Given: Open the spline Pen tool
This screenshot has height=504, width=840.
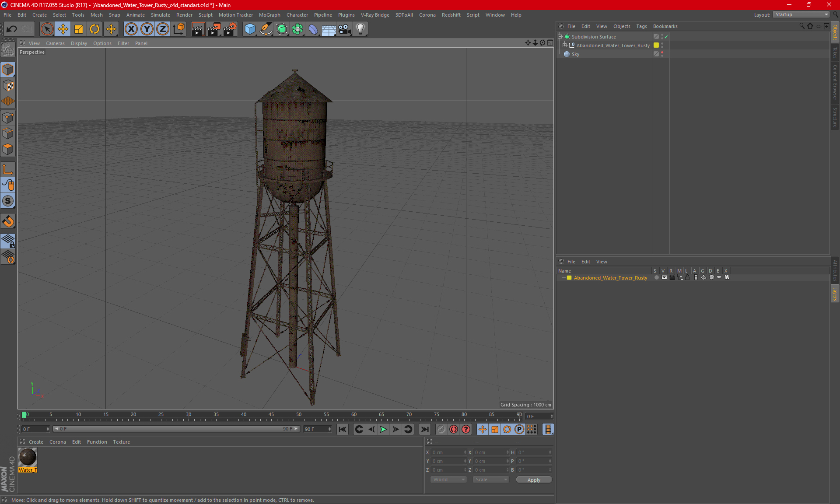Looking at the screenshot, I should point(266,29).
